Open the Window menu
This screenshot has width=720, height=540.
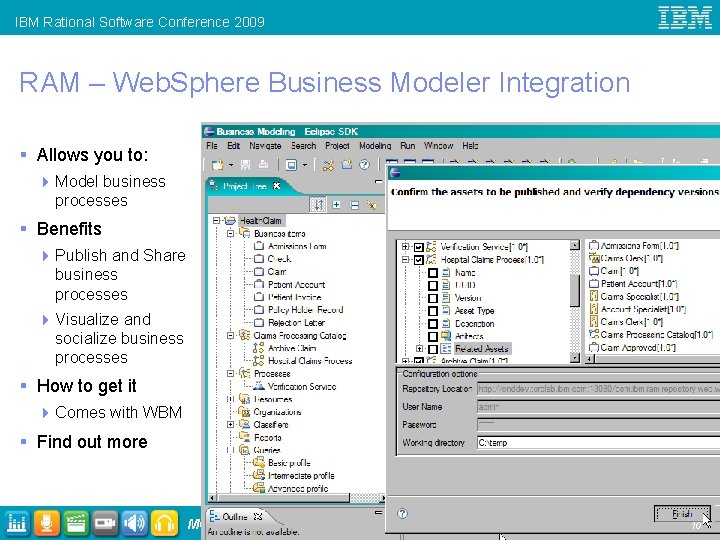438,146
